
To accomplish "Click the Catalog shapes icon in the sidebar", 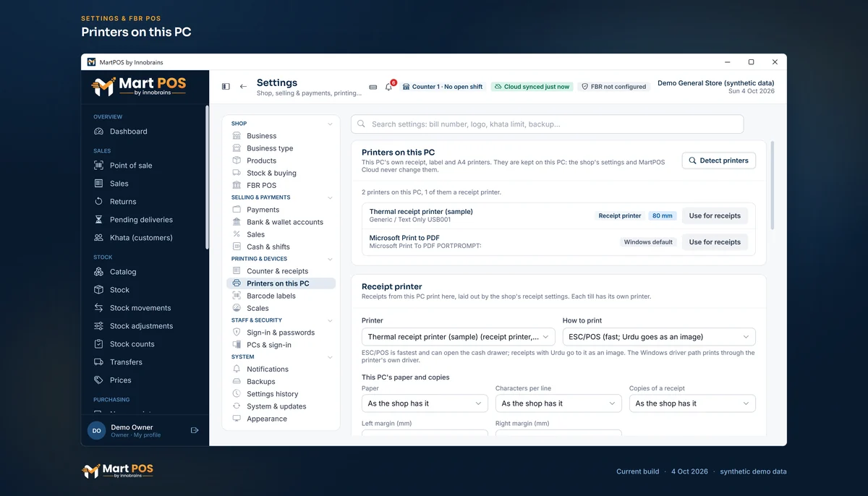I will [x=98, y=272].
